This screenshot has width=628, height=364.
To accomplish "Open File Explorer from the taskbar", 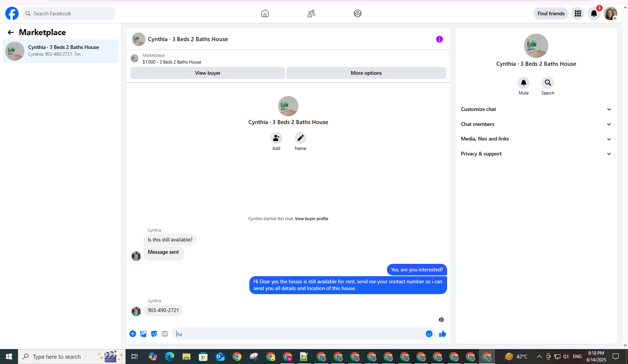I will 187,357.
